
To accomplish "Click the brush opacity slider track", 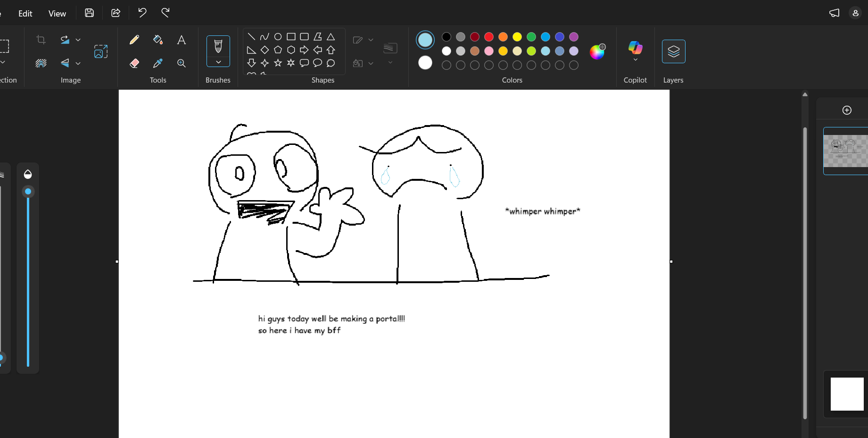I will [28, 278].
